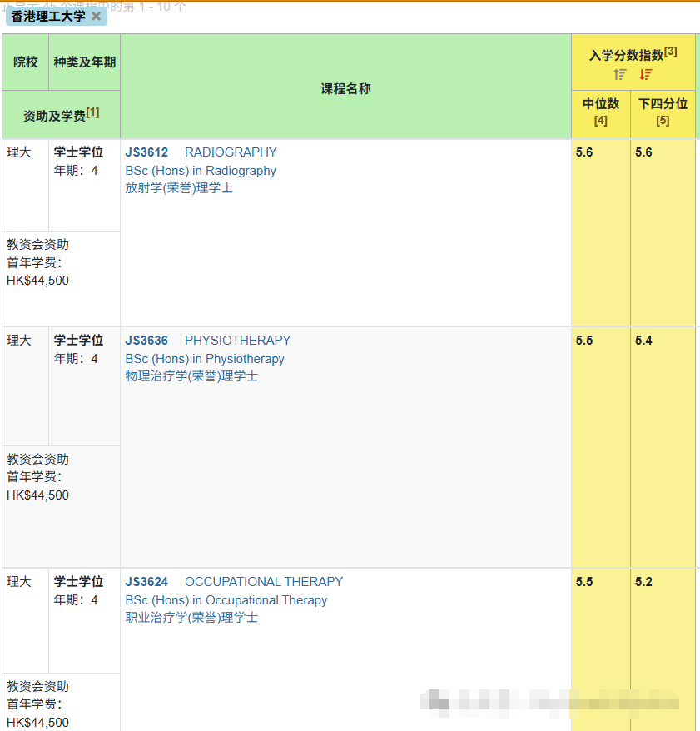Screen dimensions: 700x731
Task: Click footnote [3] next to 入学分数指数
Action: pos(671,52)
